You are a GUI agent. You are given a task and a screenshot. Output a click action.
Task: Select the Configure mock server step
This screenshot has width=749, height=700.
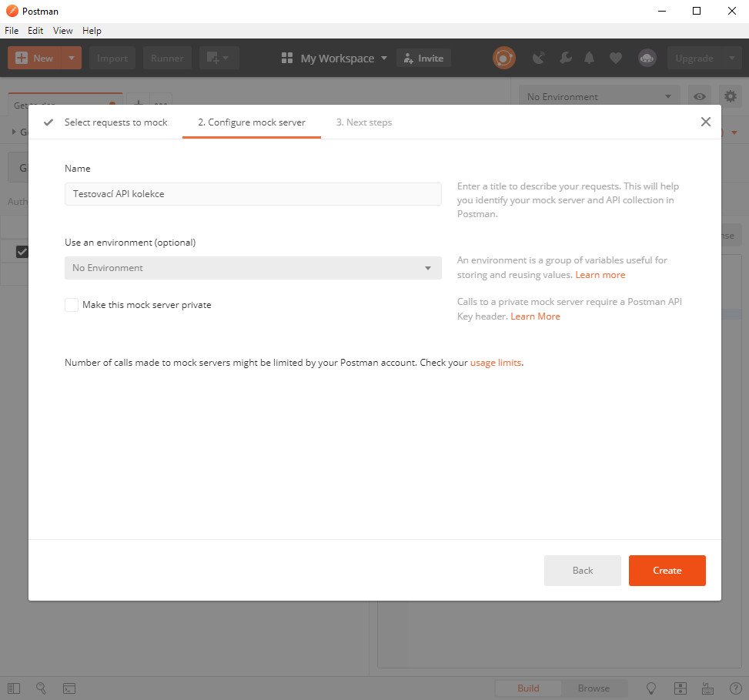[252, 122]
